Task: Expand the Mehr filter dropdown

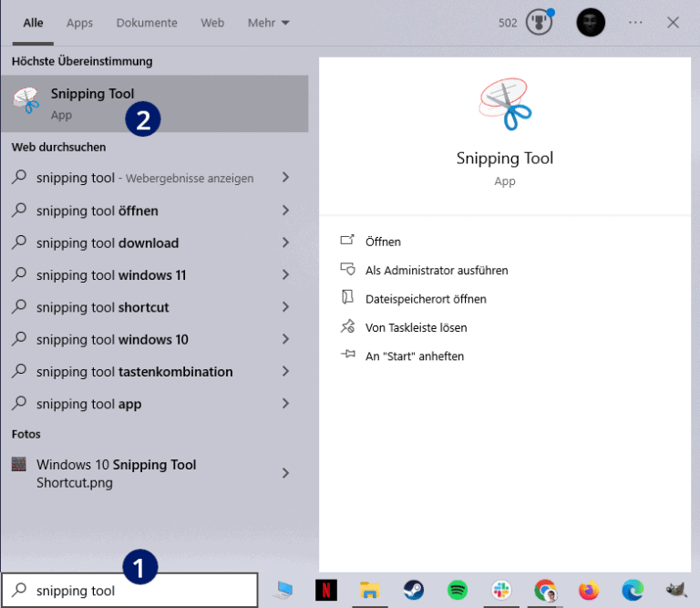Action: point(268,23)
